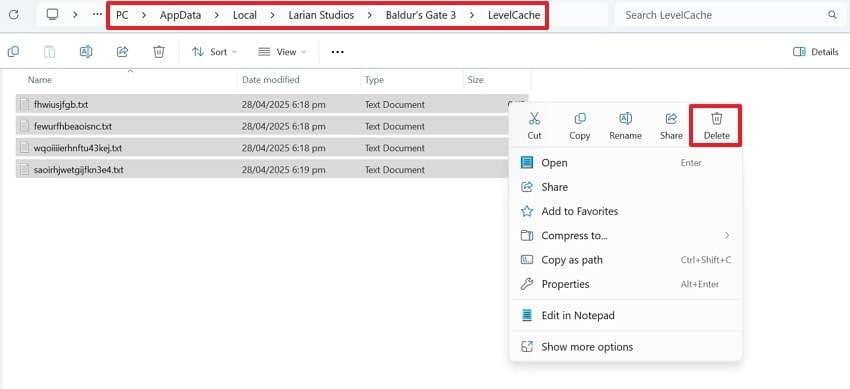Open the toolbar See more ellipsis
Viewport: 850px width, 389px height.
[338, 52]
